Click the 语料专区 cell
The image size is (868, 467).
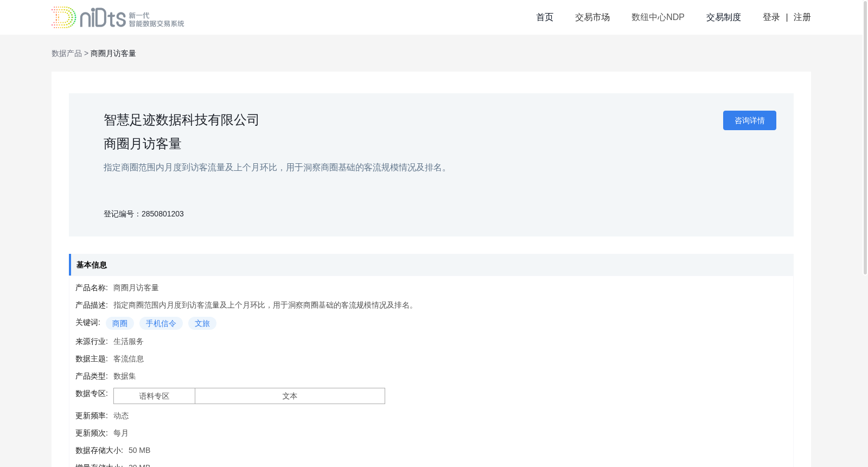[155, 396]
